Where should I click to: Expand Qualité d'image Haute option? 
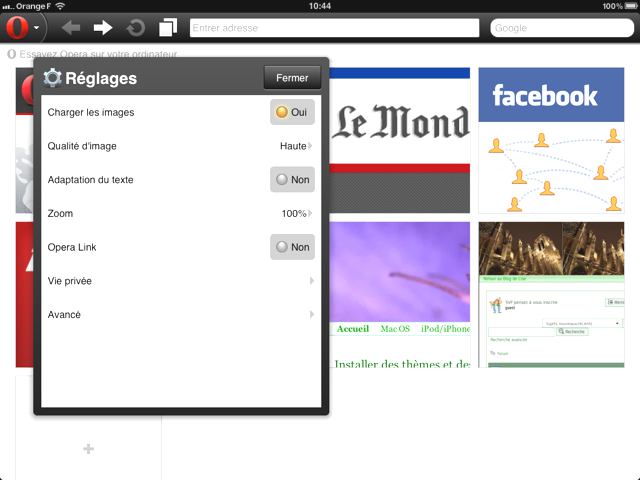coord(295,146)
